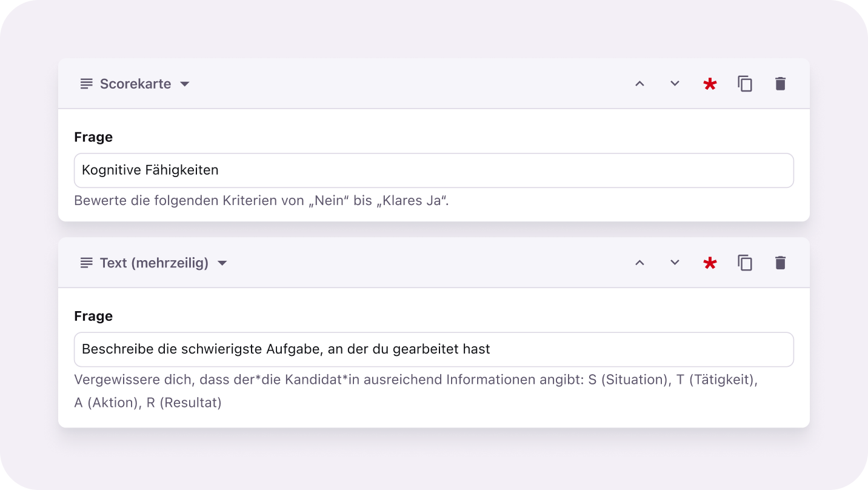Viewport: 868px width, 490px height.
Task: Delete the Text (mehrzeilig) question
Action: click(x=780, y=263)
